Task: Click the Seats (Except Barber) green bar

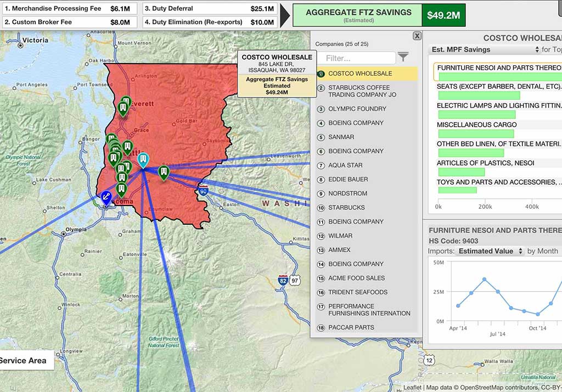Action: click(479, 95)
